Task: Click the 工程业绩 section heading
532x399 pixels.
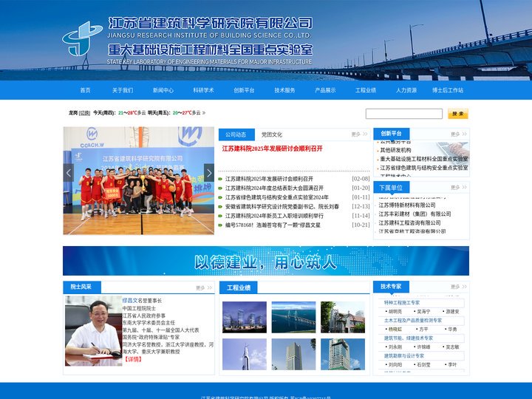Action: point(239,287)
